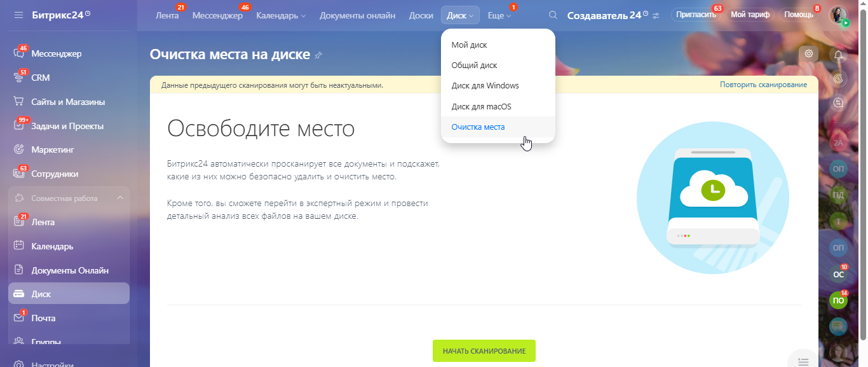868x367 pixels.
Task: Expand the Еще menu in top bar
Action: [499, 15]
